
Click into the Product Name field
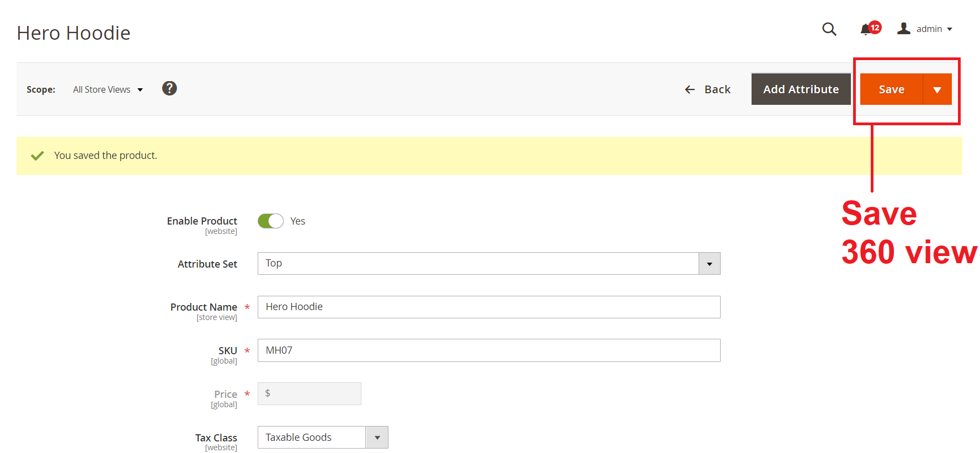(488, 307)
